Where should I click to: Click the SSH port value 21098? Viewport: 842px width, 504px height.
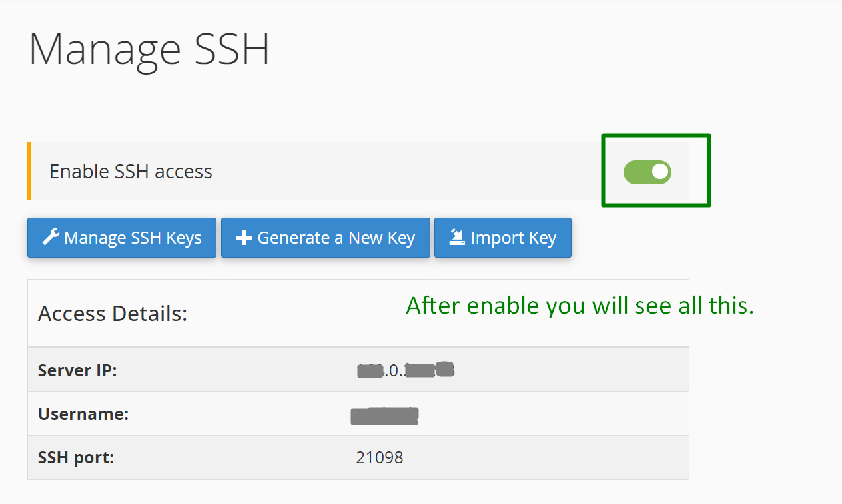(380, 458)
